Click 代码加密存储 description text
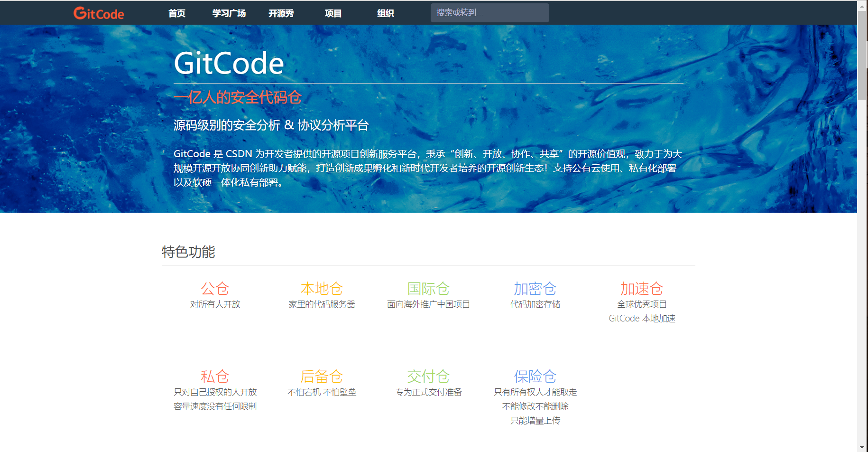This screenshot has width=868, height=452. tap(535, 304)
